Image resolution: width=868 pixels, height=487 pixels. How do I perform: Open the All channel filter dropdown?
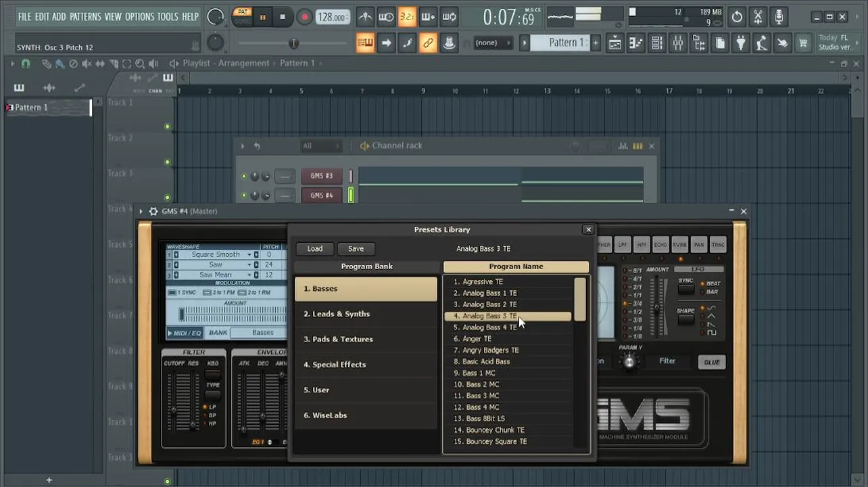click(x=322, y=146)
